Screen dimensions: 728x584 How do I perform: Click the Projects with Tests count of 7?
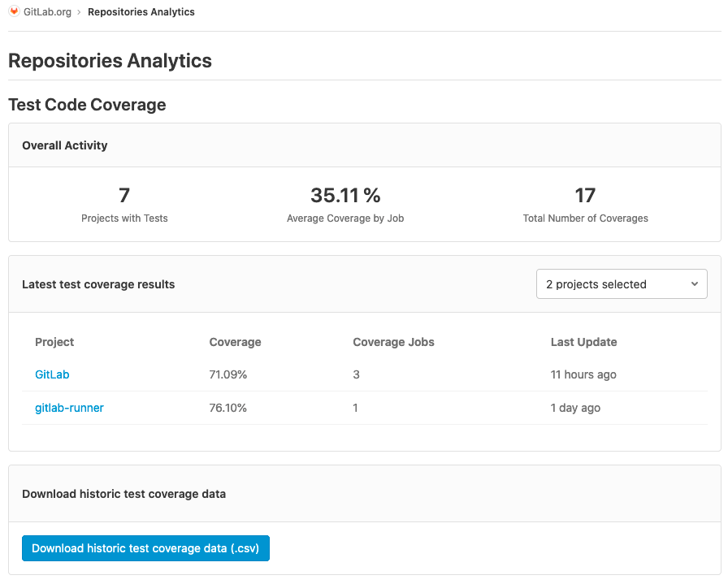[124, 196]
